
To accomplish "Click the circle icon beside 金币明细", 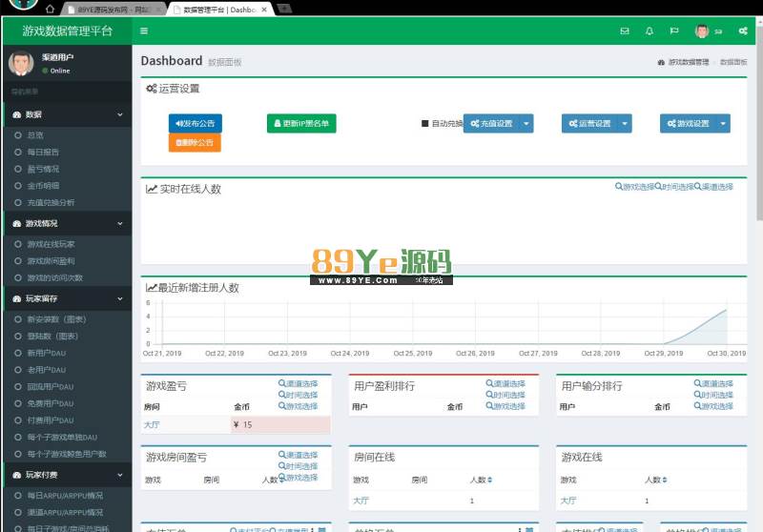I will (18, 186).
